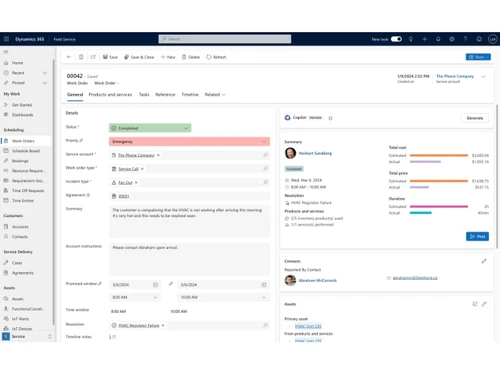The image size is (500, 375).
Task: Expand the header chevron near The Phone Company
Action: 483,77
